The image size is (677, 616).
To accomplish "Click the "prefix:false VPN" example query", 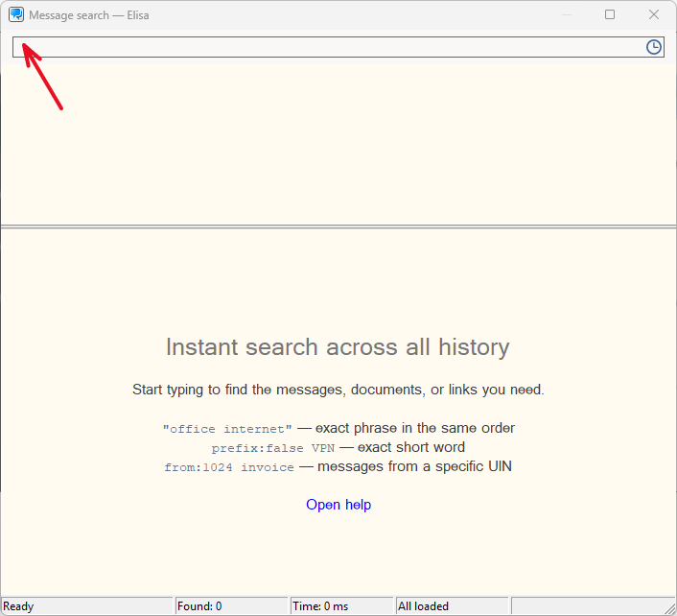I will pos(273,448).
